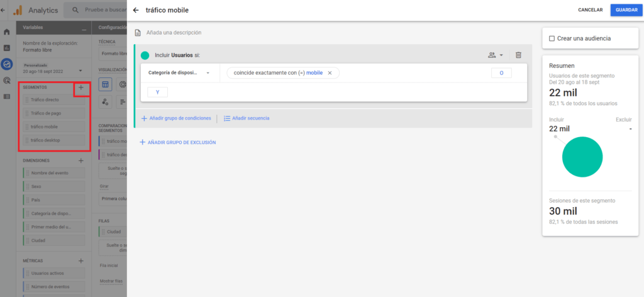Image resolution: width=644 pixels, height=297 pixels.
Task: Click Añadir grupo de condiciones
Action: click(176, 118)
